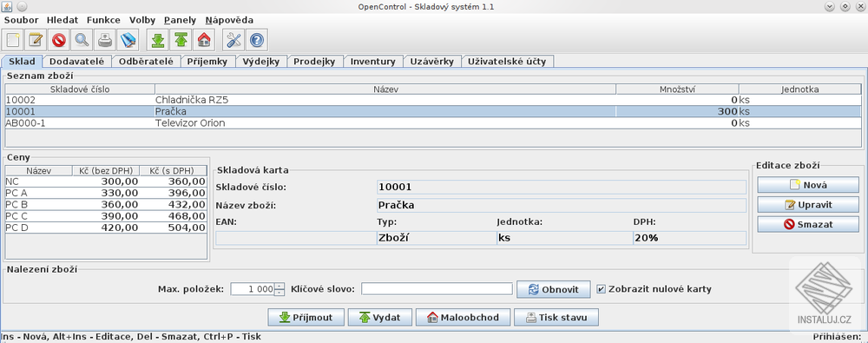The height and width of the screenshot is (343, 868).
Task: Open the Soubor menu
Action: pos(22,20)
